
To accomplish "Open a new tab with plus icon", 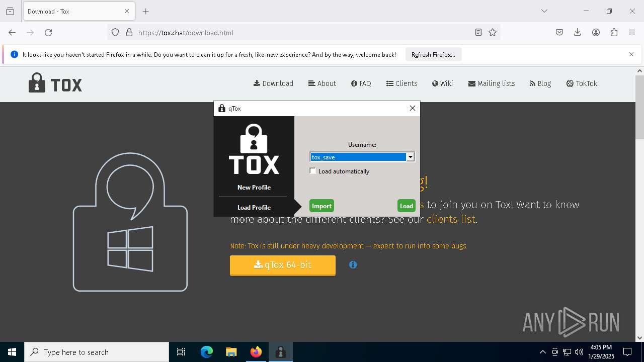I will coord(146,11).
